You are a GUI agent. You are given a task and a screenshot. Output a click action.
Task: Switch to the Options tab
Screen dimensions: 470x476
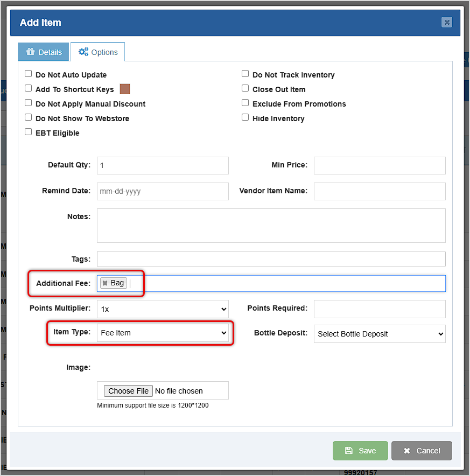click(x=97, y=52)
